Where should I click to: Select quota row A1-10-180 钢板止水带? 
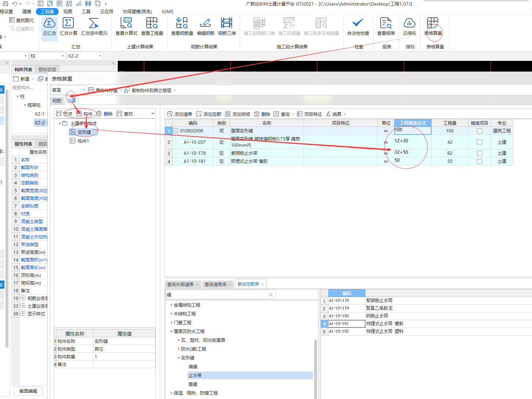(426, 316)
